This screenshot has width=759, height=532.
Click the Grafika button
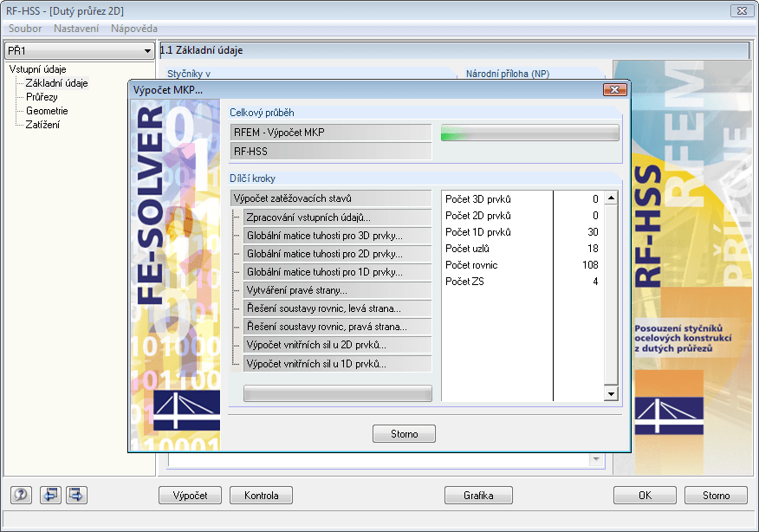point(479,496)
